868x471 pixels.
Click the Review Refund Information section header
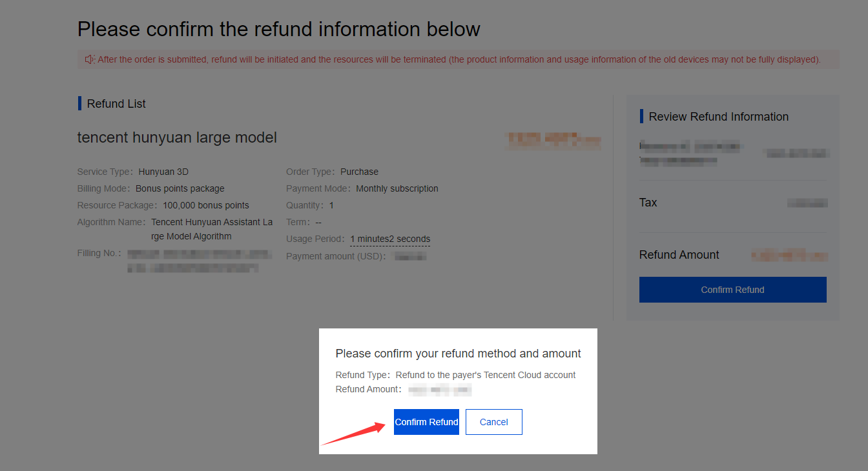coord(718,116)
